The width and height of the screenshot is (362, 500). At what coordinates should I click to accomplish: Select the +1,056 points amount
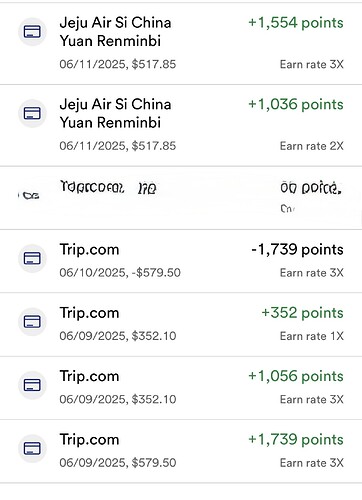tap(296, 376)
